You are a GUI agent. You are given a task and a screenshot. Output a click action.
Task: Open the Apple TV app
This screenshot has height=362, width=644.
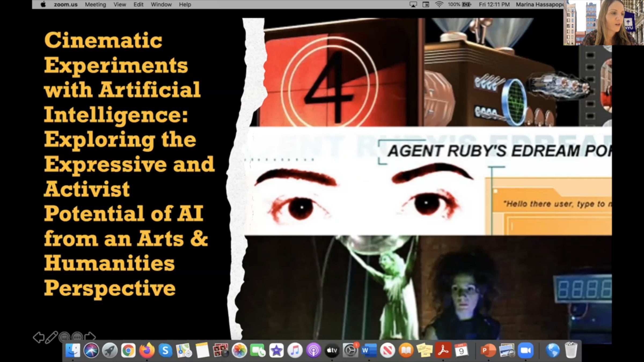coord(332,350)
